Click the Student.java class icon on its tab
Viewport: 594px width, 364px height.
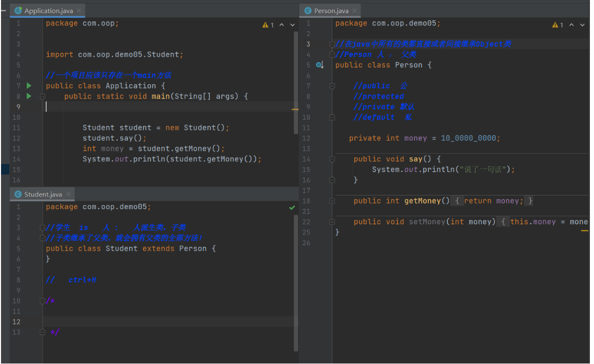click(18, 194)
